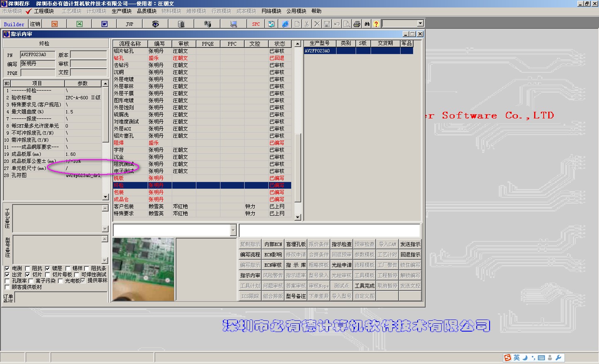The width and height of the screenshot is (599, 364).
Task: Click 型号备注 box scroll-up arrow
Action: click(x=105, y=239)
